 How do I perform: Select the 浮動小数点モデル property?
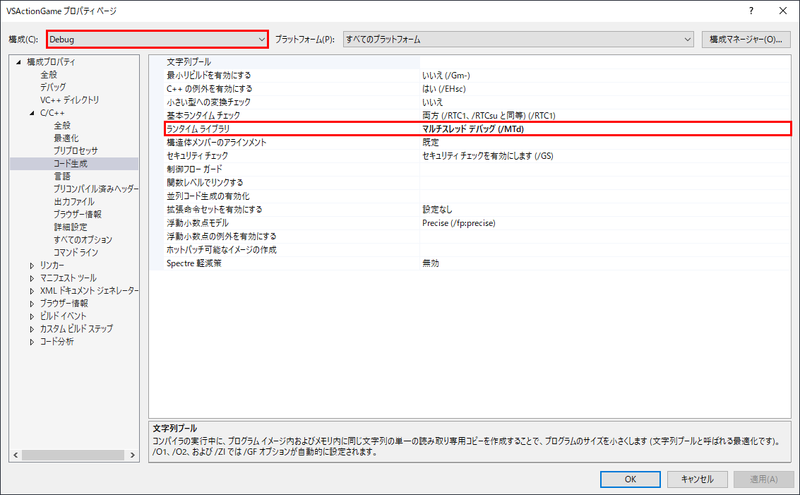197,223
